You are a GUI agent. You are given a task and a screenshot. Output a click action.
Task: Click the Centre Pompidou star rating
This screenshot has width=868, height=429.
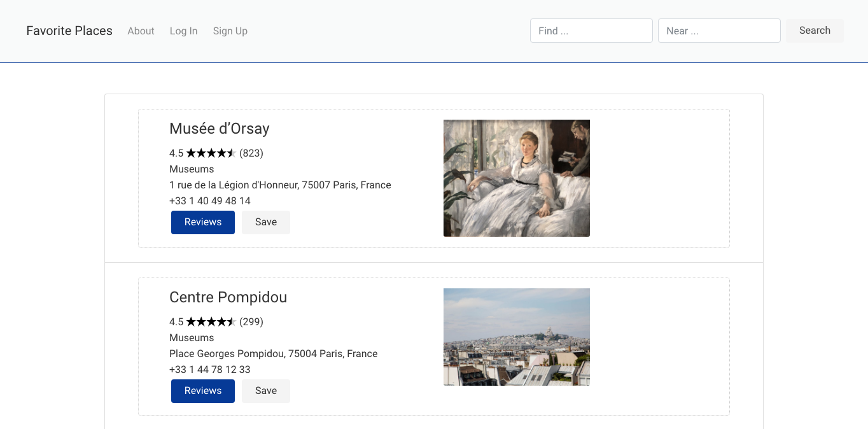[211, 321]
